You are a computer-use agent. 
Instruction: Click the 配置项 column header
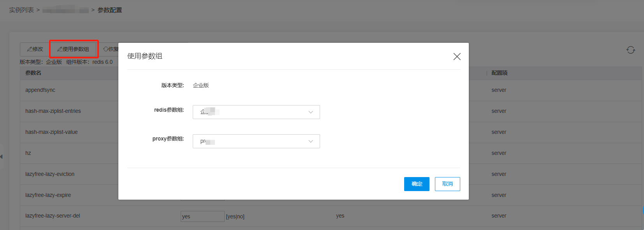499,73
